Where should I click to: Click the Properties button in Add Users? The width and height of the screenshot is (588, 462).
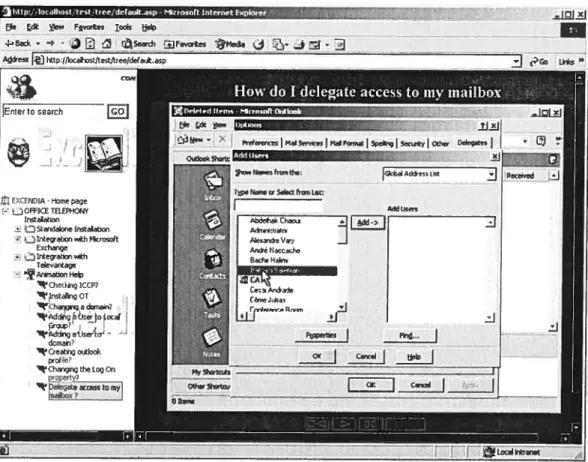(321, 335)
